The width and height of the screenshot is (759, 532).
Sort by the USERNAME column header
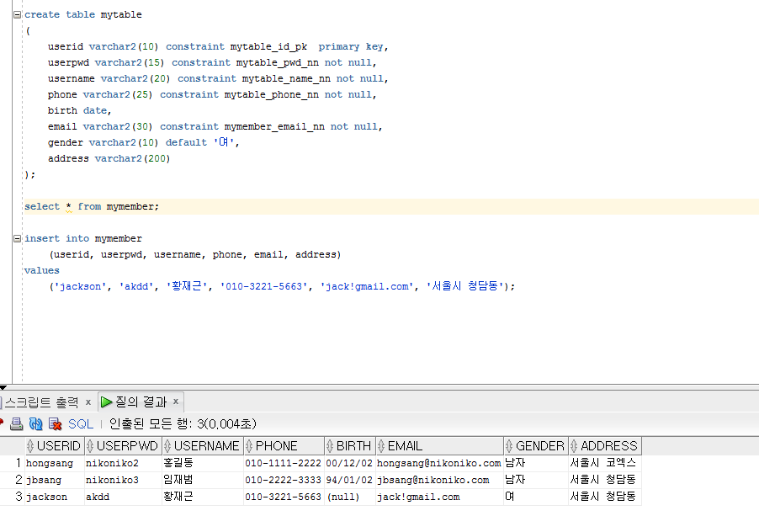pyautogui.click(x=203, y=446)
